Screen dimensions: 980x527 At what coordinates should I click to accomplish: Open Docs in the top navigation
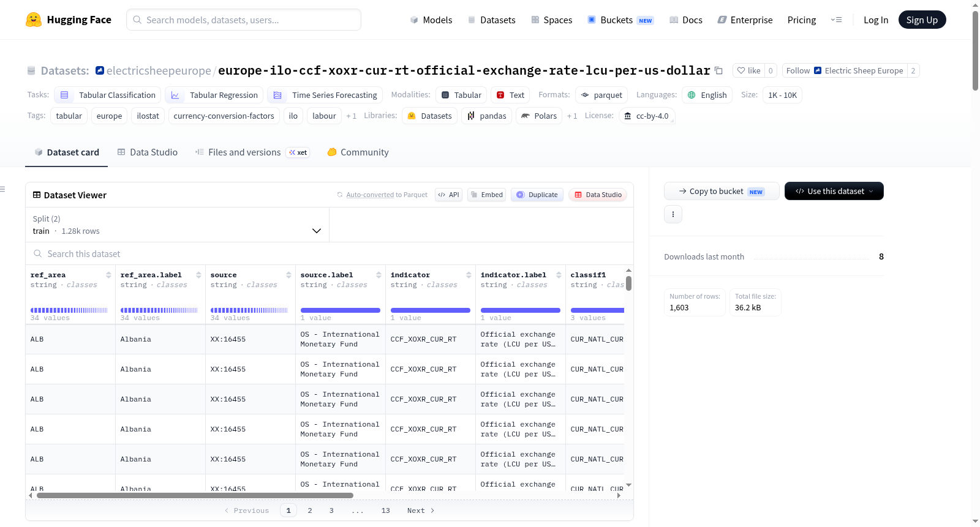point(686,20)
